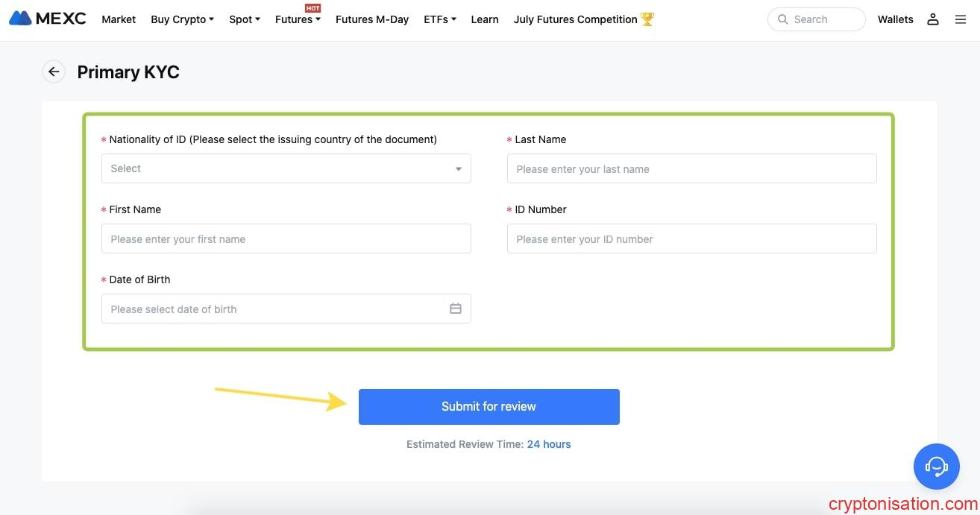Open the hamburger menu icon

961,19
